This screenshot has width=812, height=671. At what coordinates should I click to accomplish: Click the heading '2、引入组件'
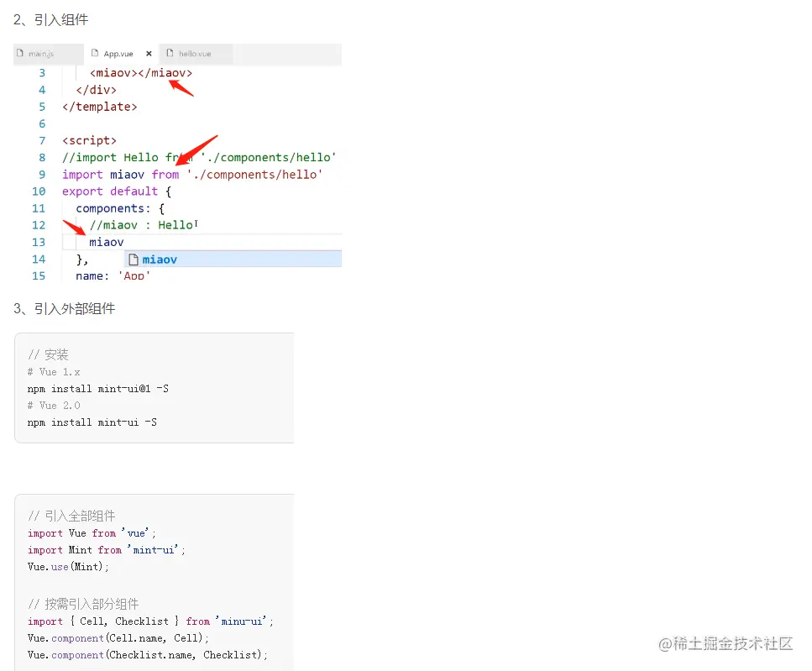click(50, 19)
